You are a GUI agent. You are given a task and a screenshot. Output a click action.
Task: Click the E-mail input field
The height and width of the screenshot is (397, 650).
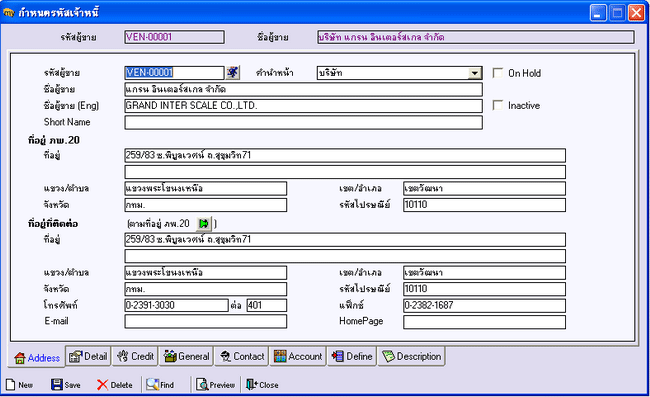[x=206, y=321]
